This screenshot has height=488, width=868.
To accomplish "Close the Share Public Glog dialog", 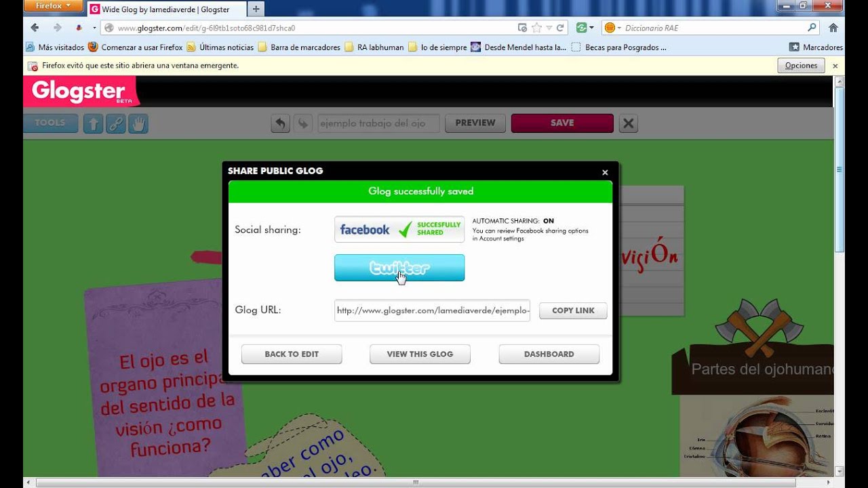I will [x=605, y=172].
